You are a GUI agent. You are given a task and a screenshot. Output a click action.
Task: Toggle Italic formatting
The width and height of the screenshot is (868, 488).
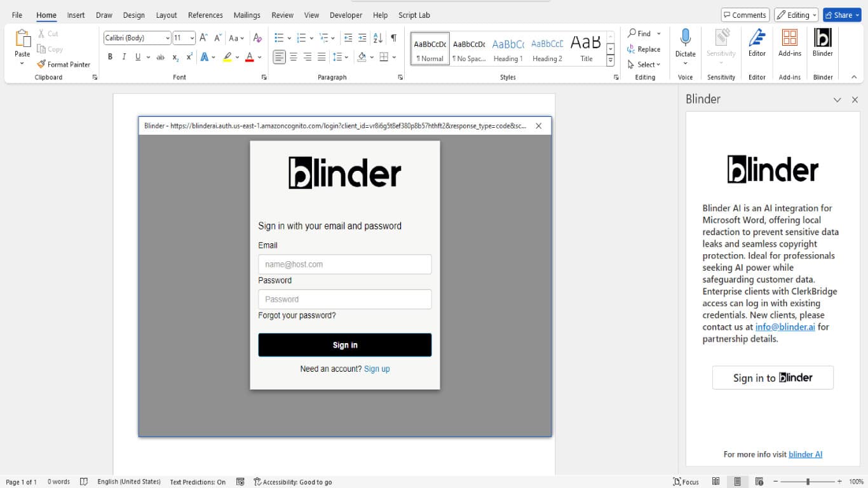coord(124,57)
